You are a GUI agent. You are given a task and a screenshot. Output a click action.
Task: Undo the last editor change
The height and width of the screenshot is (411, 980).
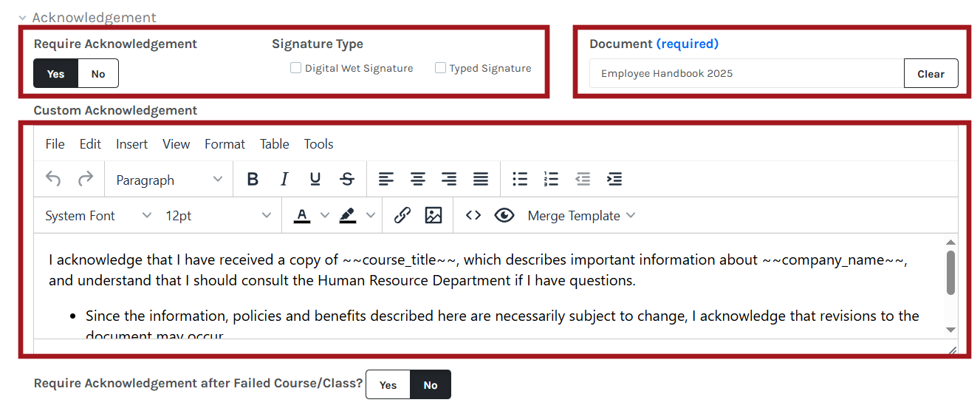point(53,179)
